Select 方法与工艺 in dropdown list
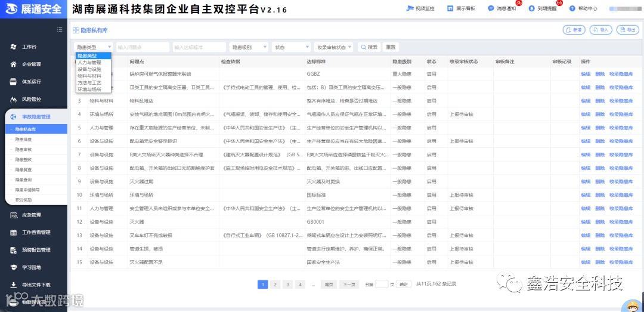The height and width of the screenshot is (312, 644). (94, 83)
